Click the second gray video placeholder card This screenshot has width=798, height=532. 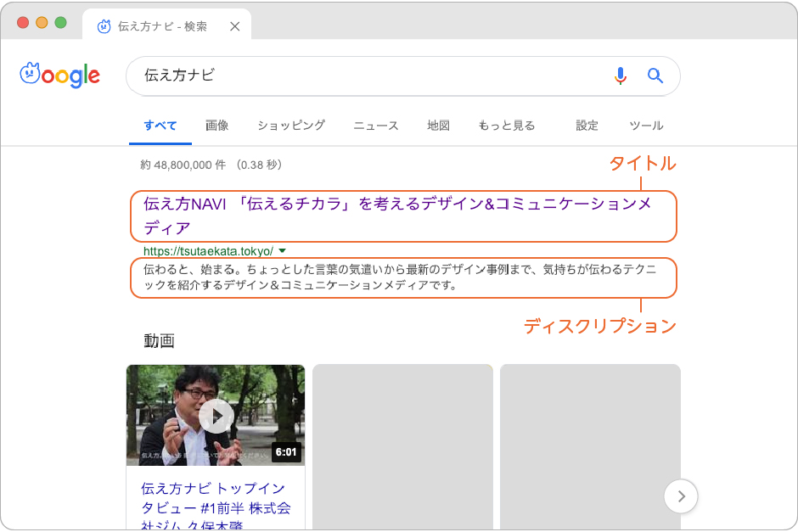click(402, 447)
